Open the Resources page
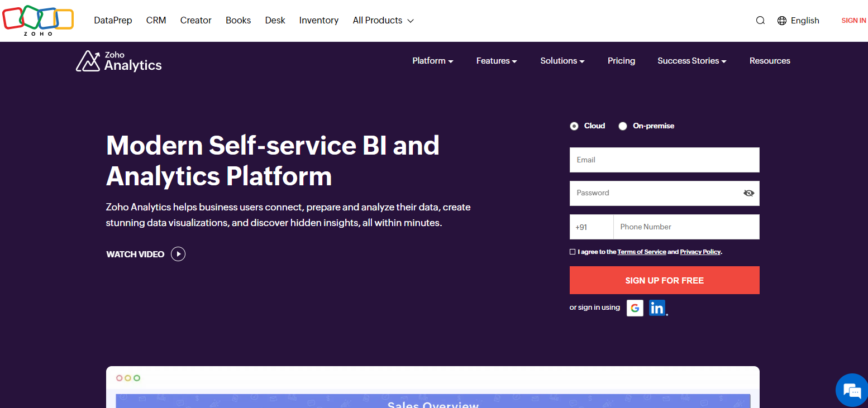This screenshot has width=868, height=408. point(770,61)
